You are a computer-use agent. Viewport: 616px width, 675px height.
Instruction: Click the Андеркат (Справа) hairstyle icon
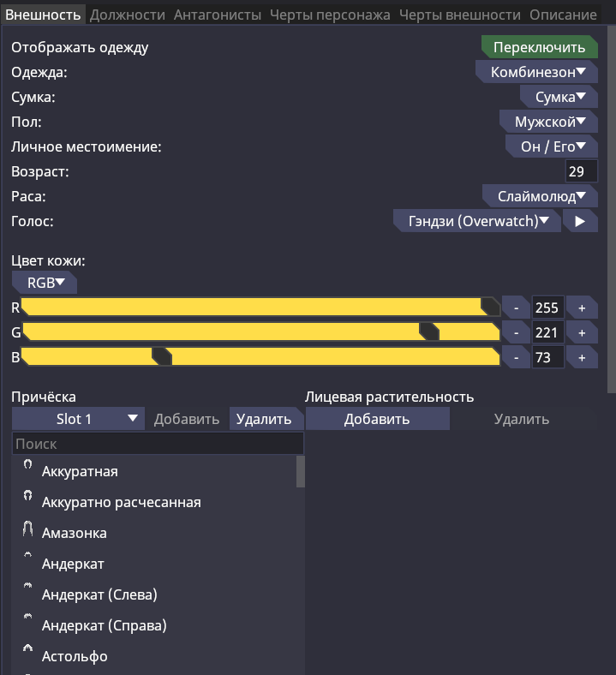27,623
